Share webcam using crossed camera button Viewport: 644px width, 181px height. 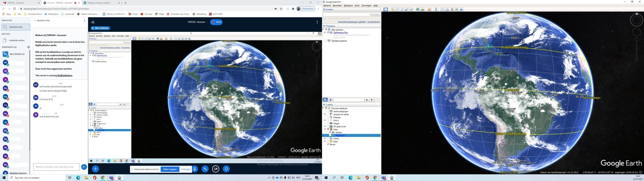pos(216,169)
